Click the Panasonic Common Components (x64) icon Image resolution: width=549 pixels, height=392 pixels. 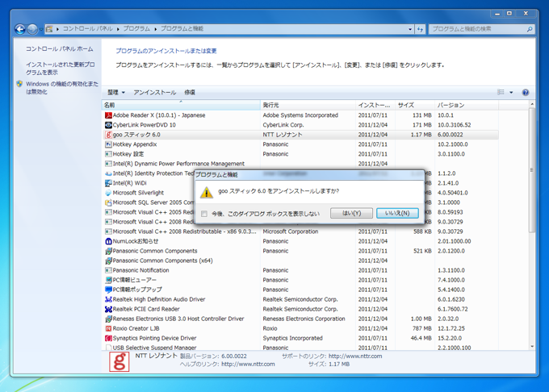pyautogui.click(x=108, y=261)
